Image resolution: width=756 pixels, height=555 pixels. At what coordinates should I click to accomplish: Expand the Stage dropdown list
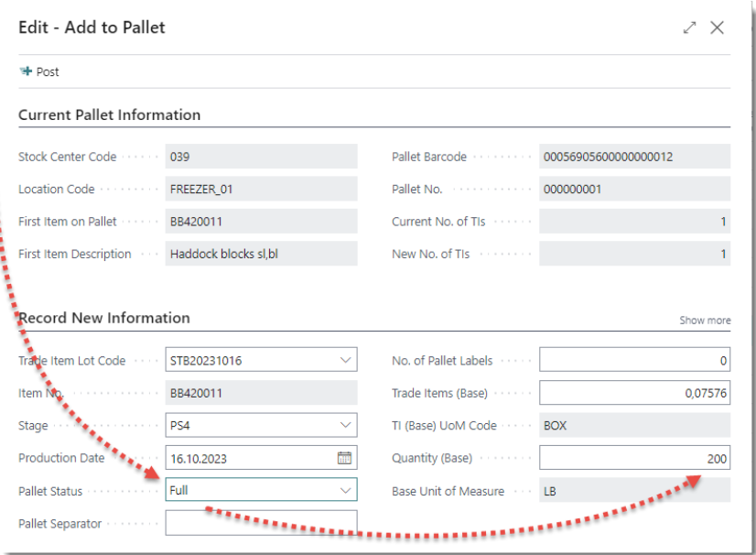click(345, 426)
